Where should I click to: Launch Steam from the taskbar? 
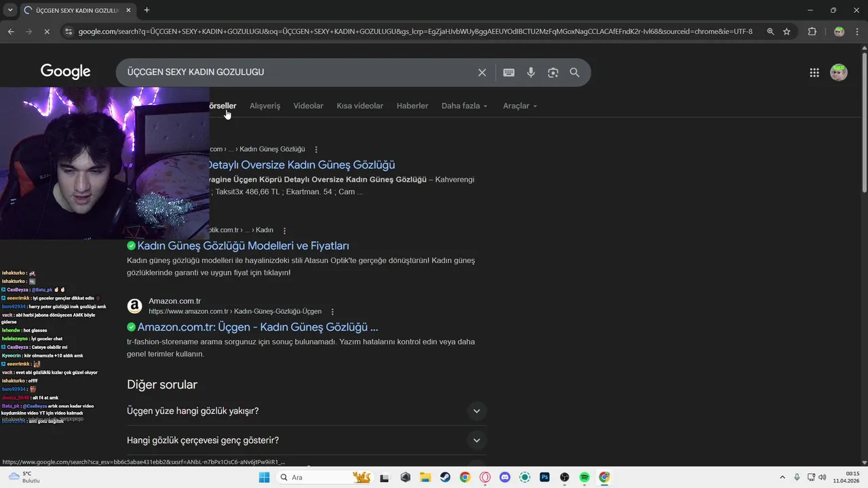pos(445,477)
